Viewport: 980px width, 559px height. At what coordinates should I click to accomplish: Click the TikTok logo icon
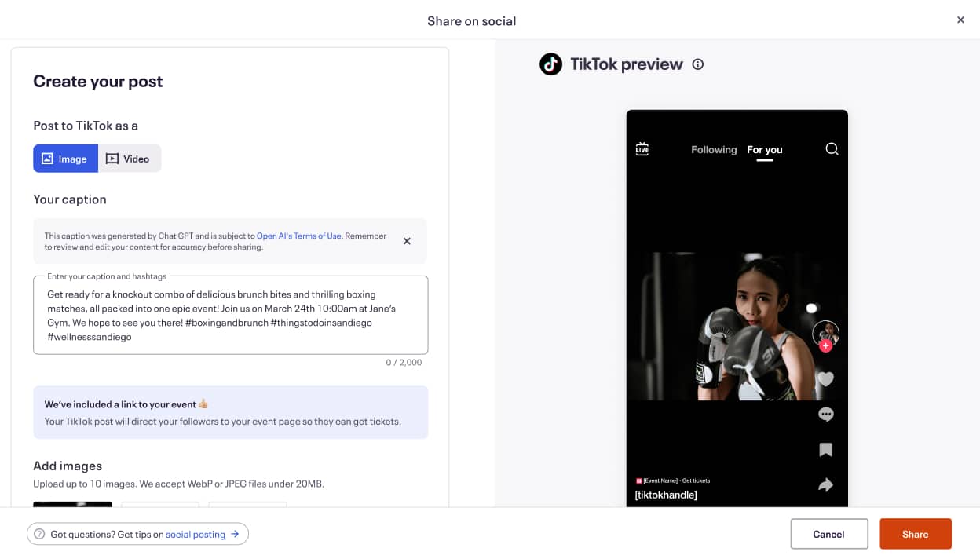(550, 64)
